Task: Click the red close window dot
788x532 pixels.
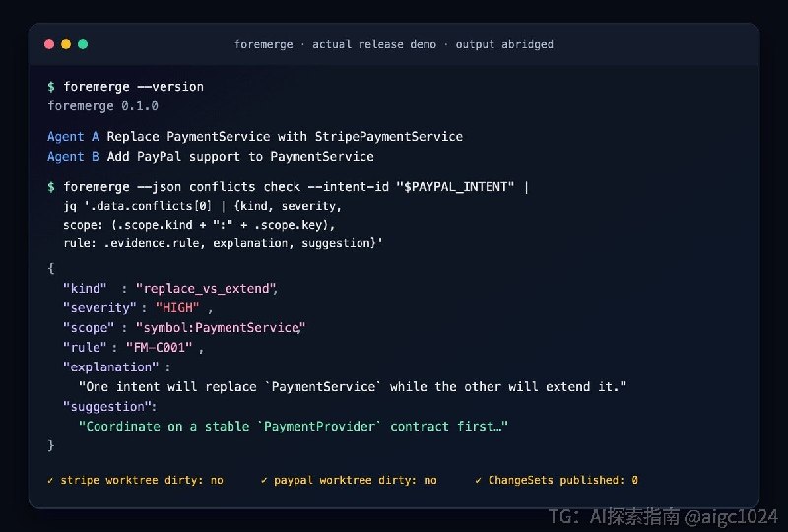Action: pos(49,44)
